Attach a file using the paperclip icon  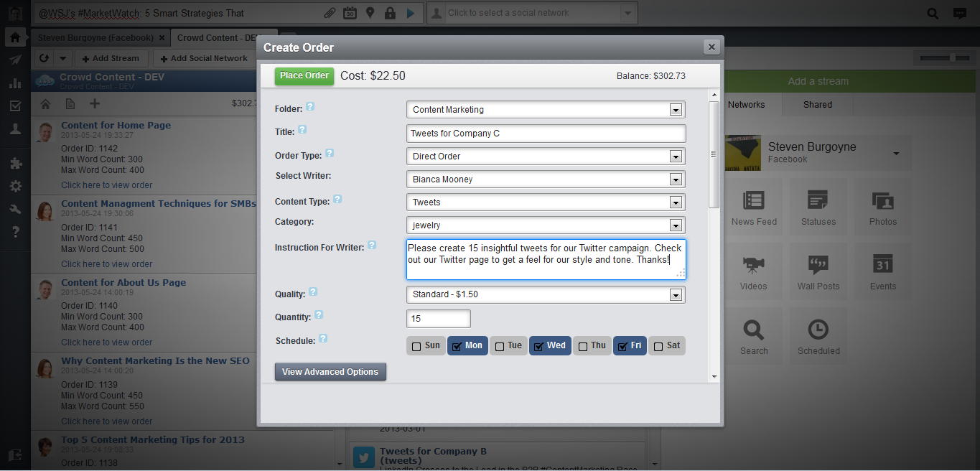[330, 12]
